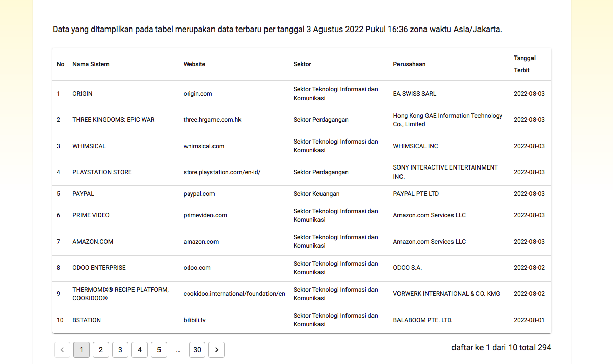The height and width of the screenshot is (364, 613).
Task: Select the WHIMSICAL system name
Action: coord(89,146)
